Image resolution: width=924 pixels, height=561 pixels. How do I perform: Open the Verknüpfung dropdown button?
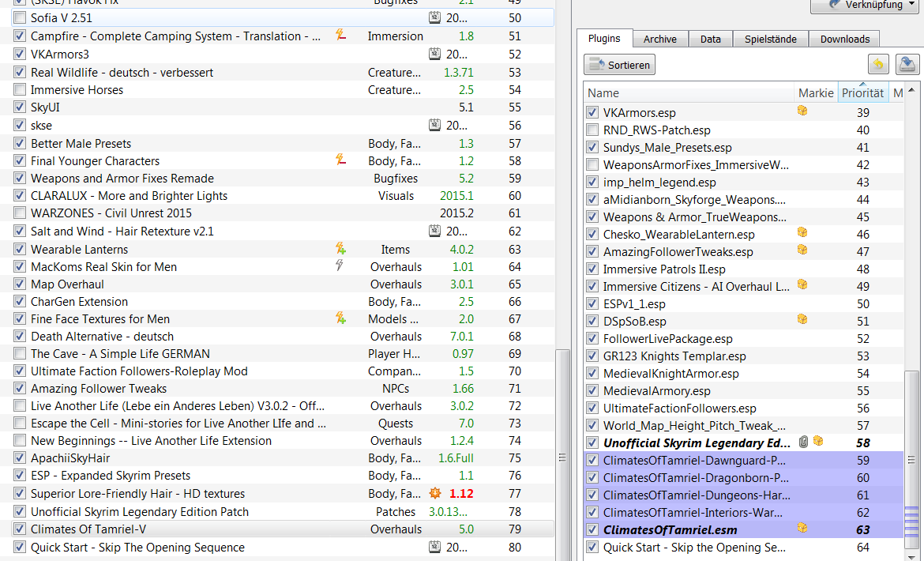coord(866,6)
